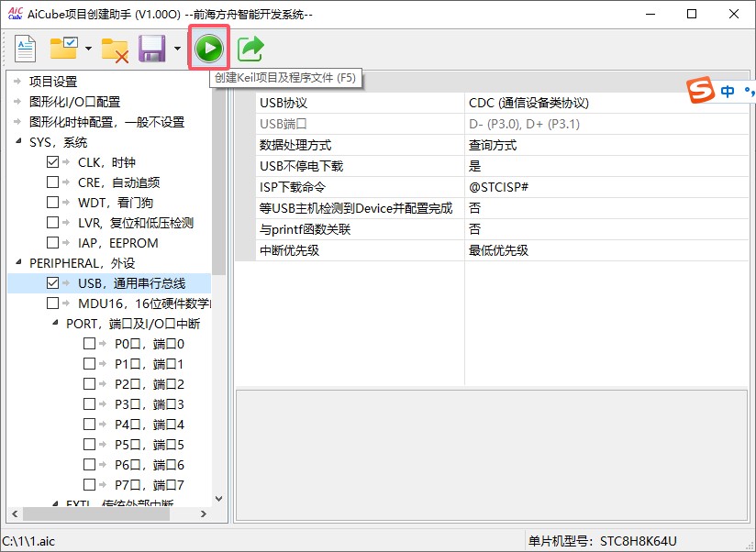Open dropdown arrow beside open-folder icon
Image resolution: width=756 pixels, height=552 pixels.
click(x=88, y=49)
